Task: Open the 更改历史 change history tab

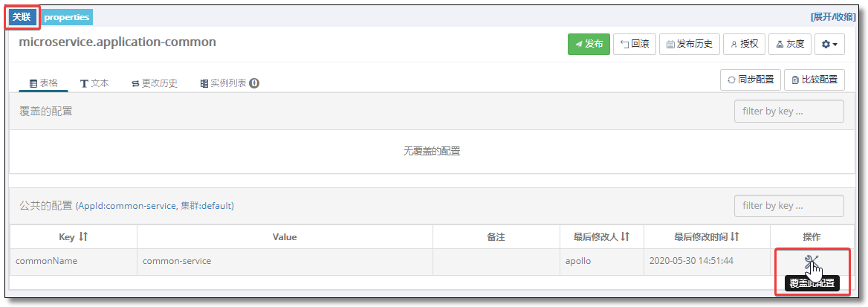Action: [x=155, y=83]
